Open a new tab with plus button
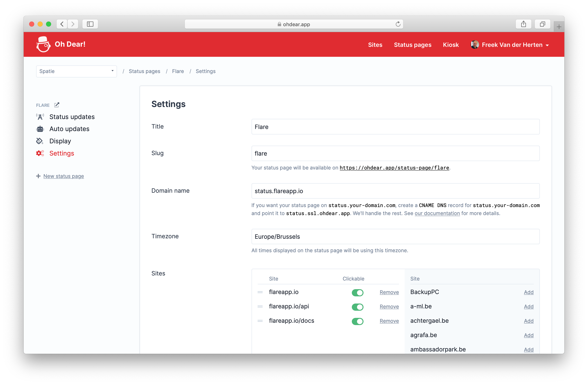Screen dimensions: 588x385 pos(559,27)
